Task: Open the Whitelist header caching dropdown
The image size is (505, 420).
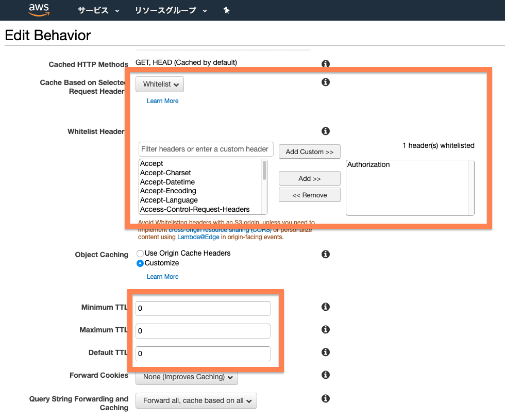Action: [160, 85]
